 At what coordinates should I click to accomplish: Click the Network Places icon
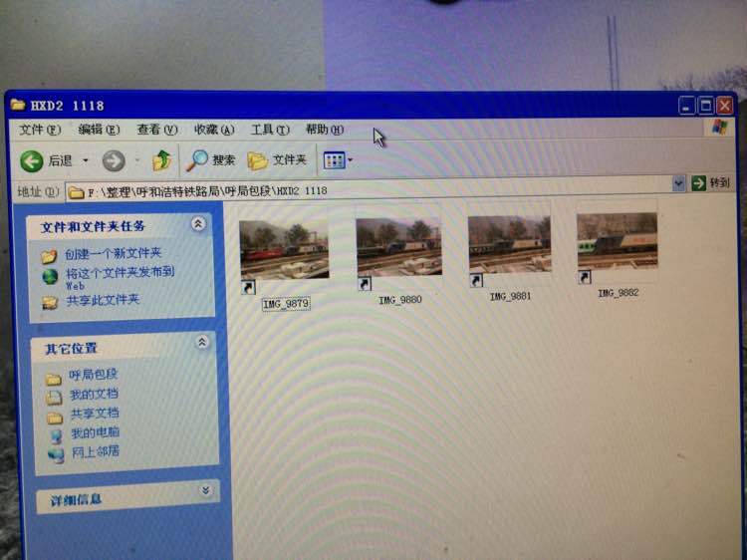(56, 455)
